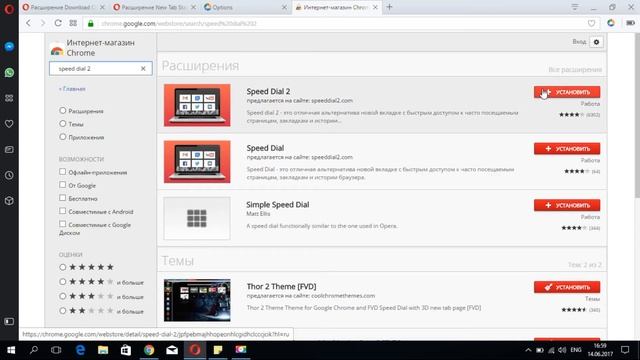Select two stars and more rating
Viewport: 640px width, 360px height.
click(62, 311)
